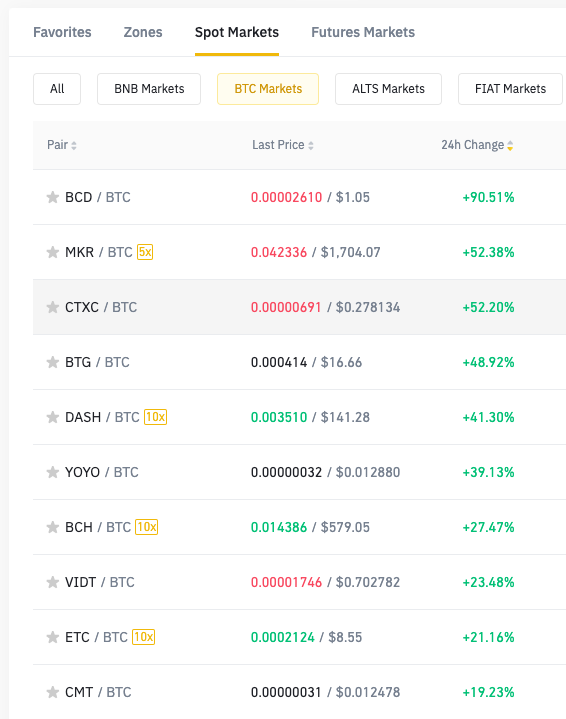Screen dimensions: 566x719
Task: Star the CMT / BTC pair
Action: [x=53, y=692]
